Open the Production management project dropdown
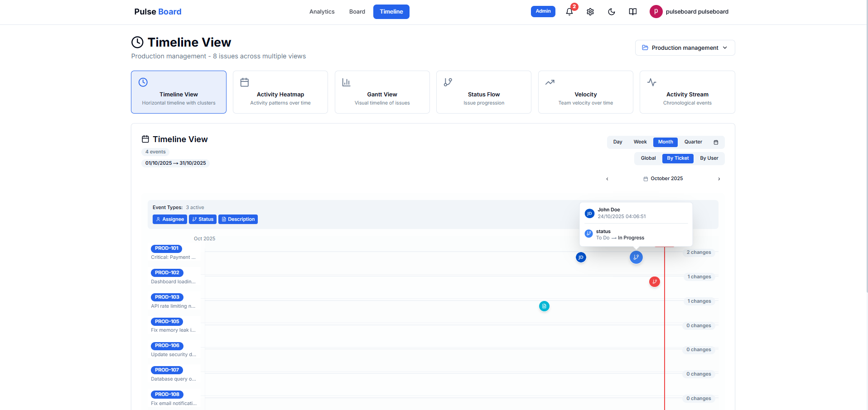This screenshot has width=868, height=410. click(685, 48)
